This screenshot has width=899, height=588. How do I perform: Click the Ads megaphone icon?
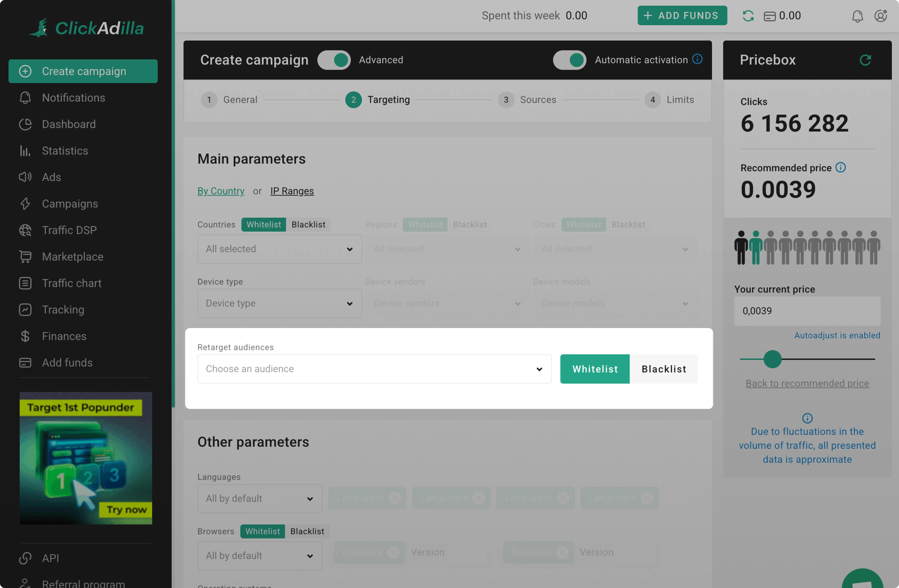pyautogui.click(x=25, y=177)
